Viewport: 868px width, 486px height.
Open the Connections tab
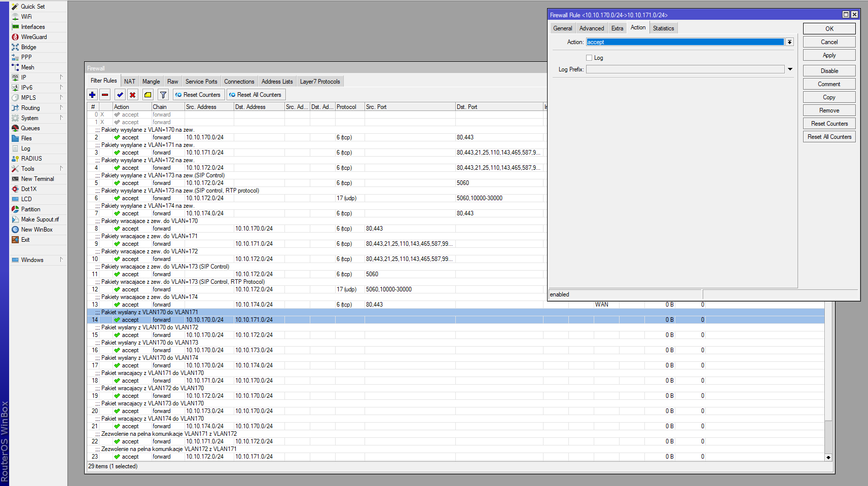point(239,82)
